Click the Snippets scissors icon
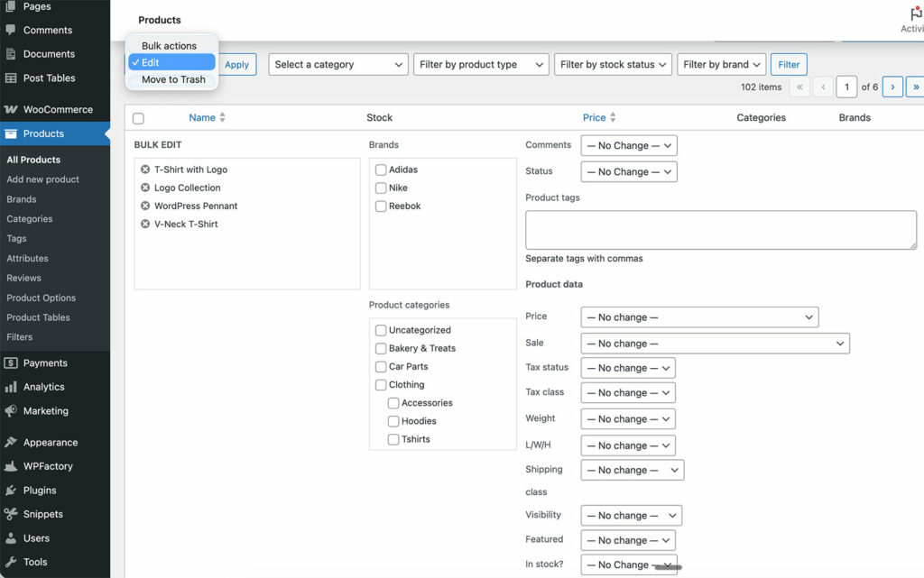Image resolution: width=924 pixels, height=578 pixels. (10, 514)
